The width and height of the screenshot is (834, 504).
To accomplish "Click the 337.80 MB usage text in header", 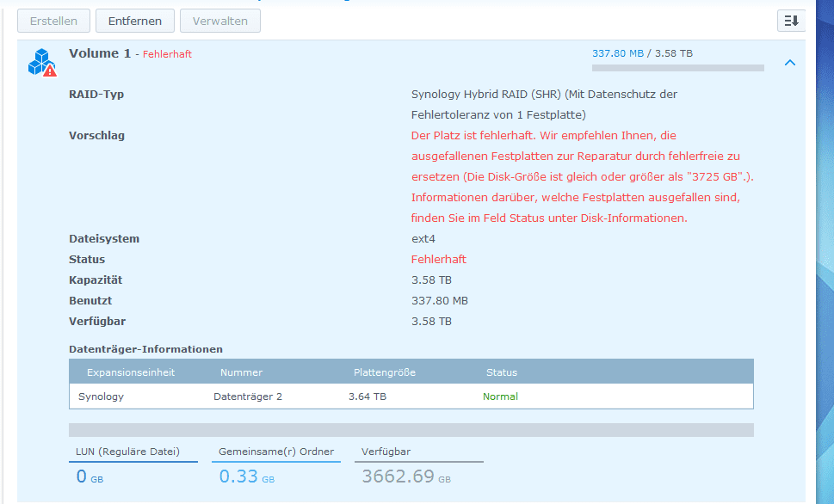I will pos(617,53).
